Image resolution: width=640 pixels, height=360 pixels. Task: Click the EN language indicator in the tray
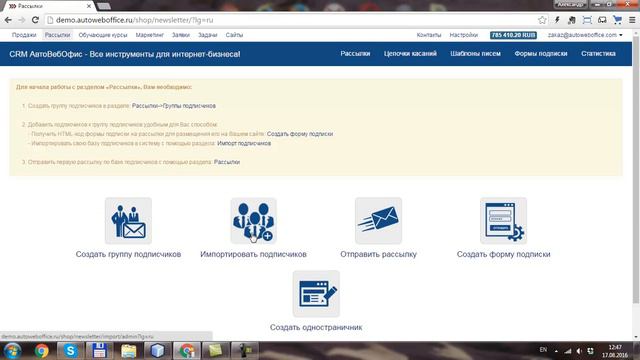[x=543, y=350]
